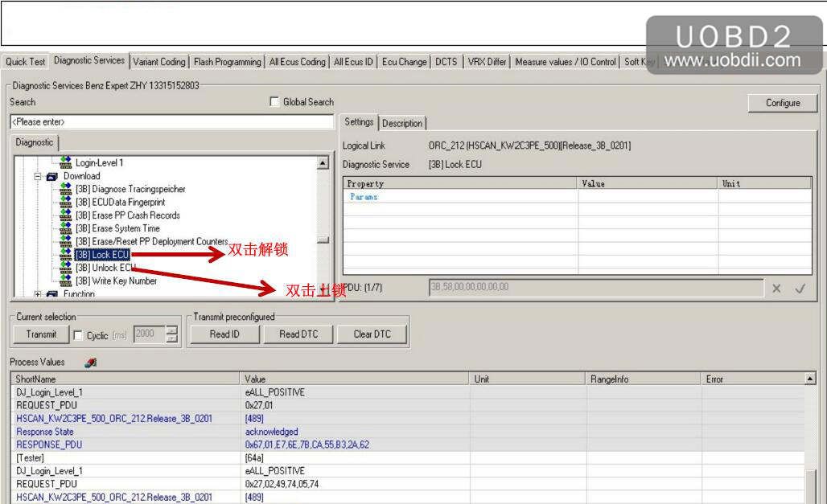The height and width of the screenshot is (504, 827).
Task: Click the Erase PP Crash Records icon
Action: [x=65, y=215]
